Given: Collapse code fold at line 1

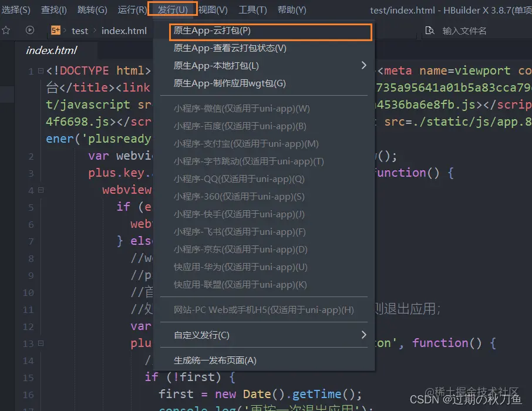Looking at the screenshot, I should click(x=41, y=70).
